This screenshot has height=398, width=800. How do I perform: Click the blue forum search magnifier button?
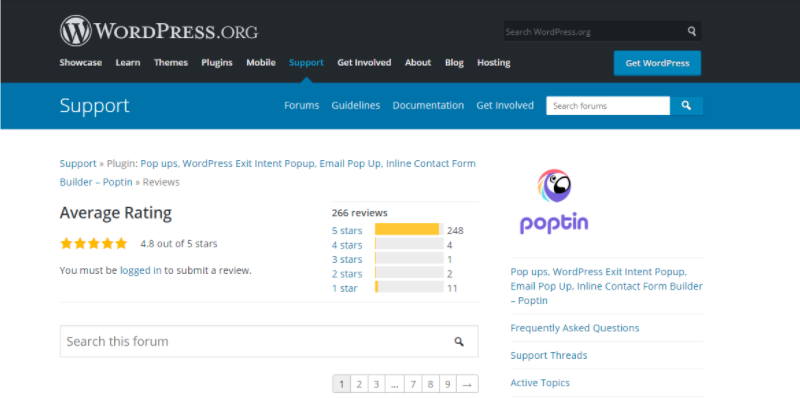pos(686,106)
